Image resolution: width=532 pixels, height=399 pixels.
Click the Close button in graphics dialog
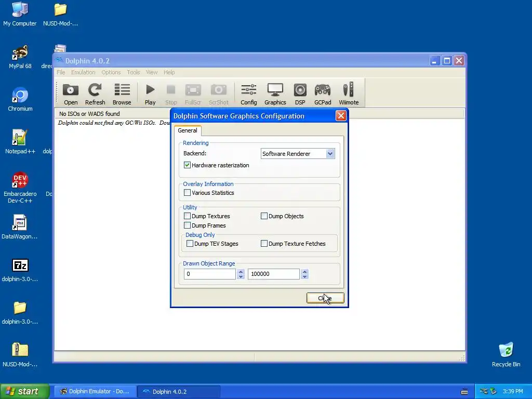point(325,298)
